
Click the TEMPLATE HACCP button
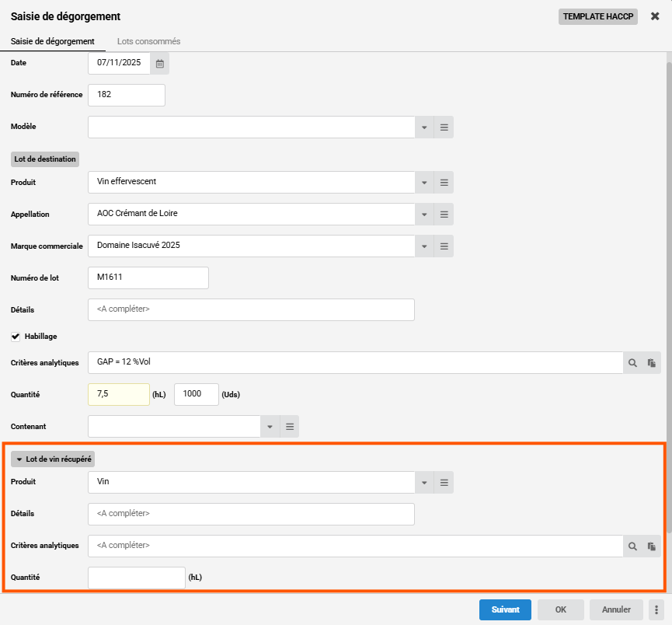pos(597,16)
